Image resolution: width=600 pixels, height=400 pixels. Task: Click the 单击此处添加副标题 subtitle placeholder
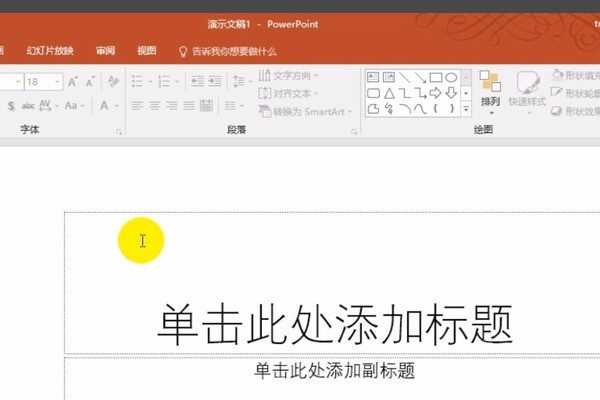point(335,371)
